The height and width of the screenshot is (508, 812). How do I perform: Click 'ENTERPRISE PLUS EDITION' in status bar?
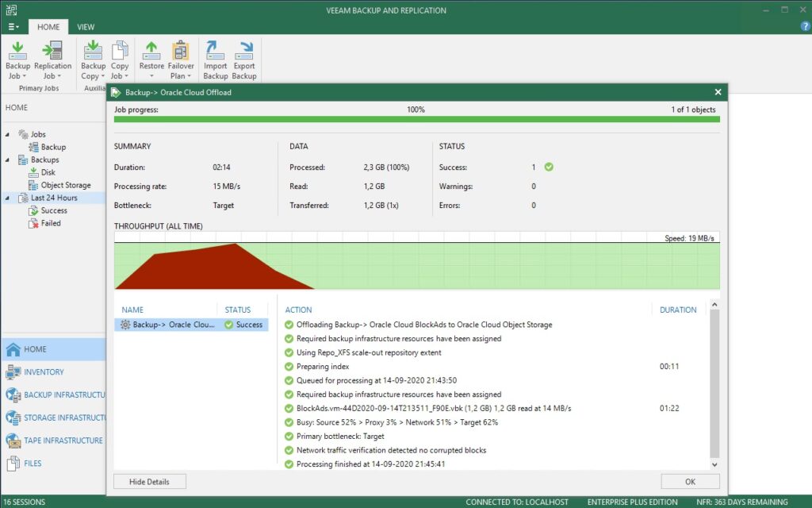click(632, 502)
